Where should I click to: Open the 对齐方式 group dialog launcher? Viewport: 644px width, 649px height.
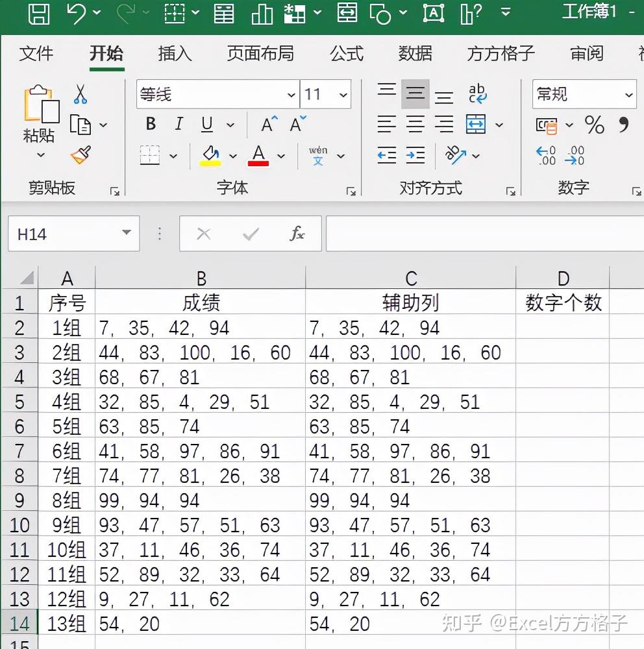[511, 191]
